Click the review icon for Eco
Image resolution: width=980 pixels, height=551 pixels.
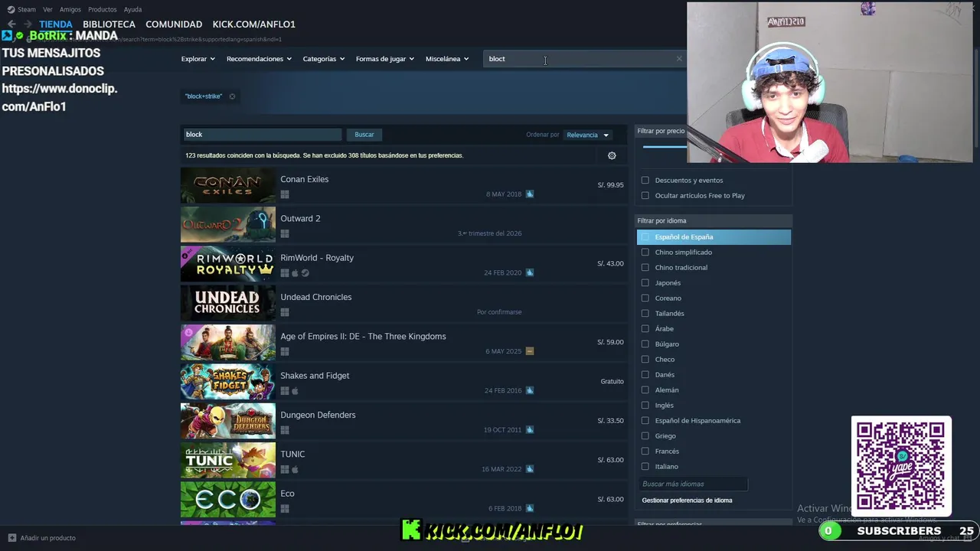coord(530,508)
